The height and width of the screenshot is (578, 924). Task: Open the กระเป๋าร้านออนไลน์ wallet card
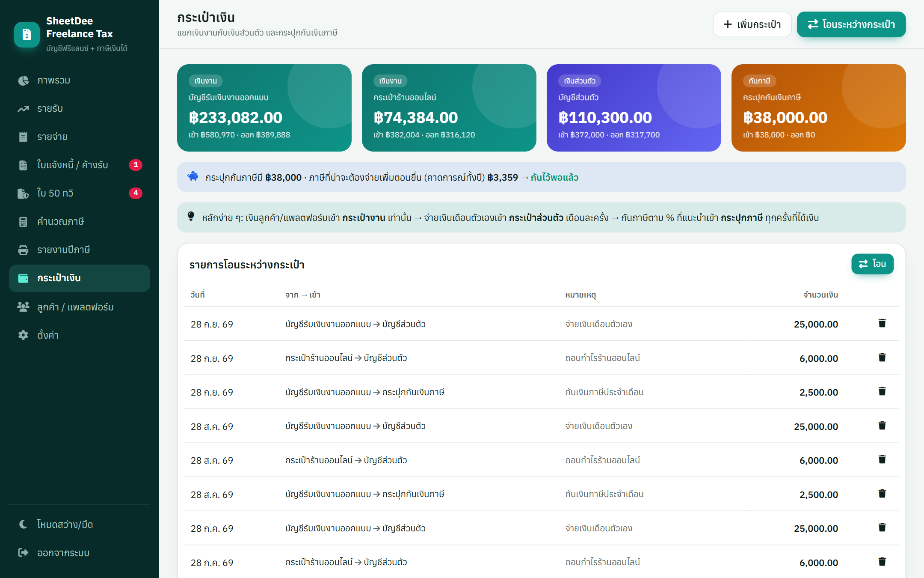click(449, 108)
